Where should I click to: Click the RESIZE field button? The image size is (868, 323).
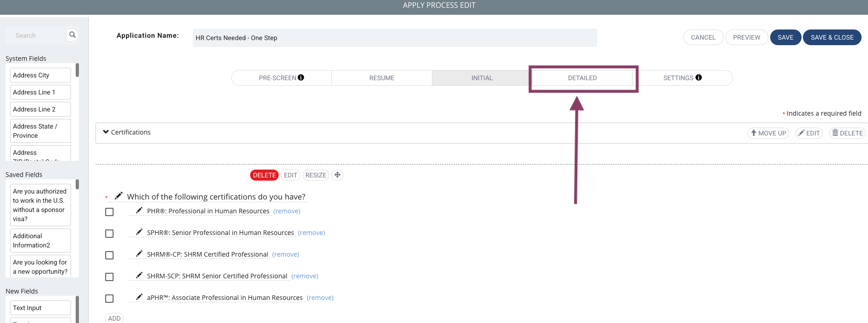(x=316, y=175)
